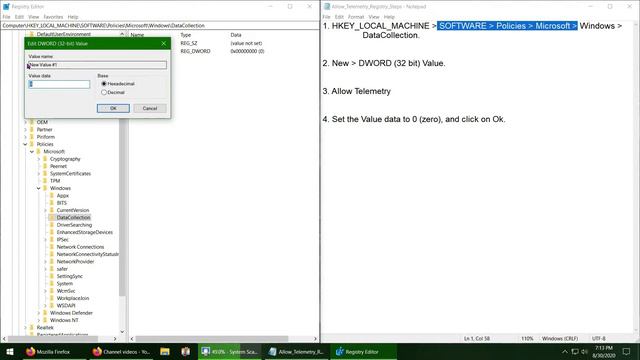Viewport: 640px width, 360px height.
Task: Click the Value name field
Action: pos(97,65)
